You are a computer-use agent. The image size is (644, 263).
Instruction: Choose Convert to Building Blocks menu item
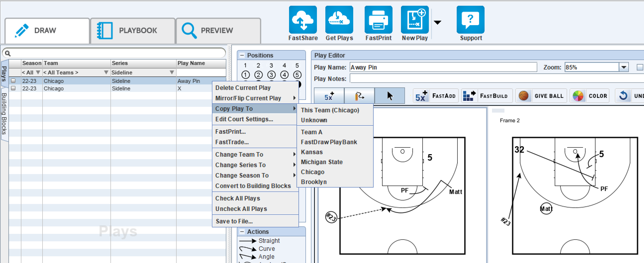coord(255,186)
